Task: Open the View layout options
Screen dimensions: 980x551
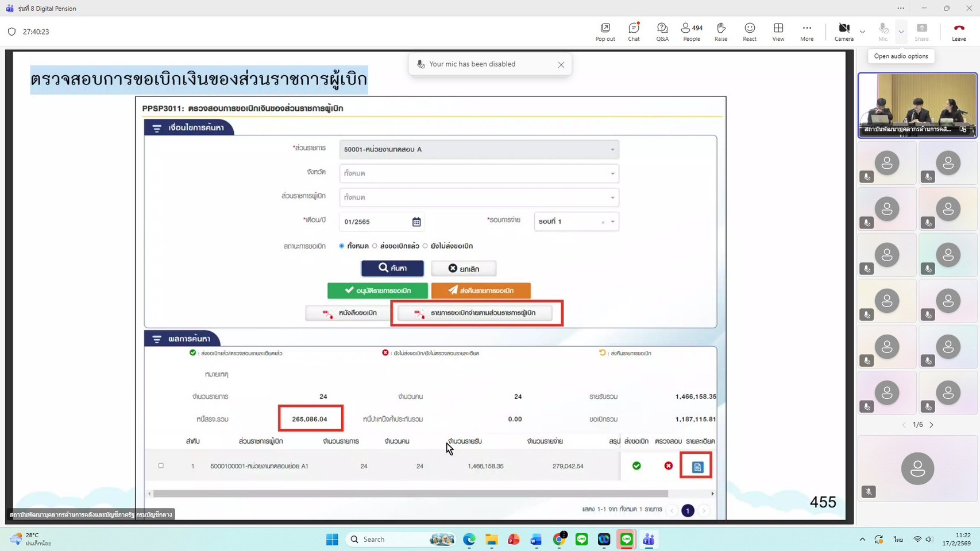Action: pos(778,32)
